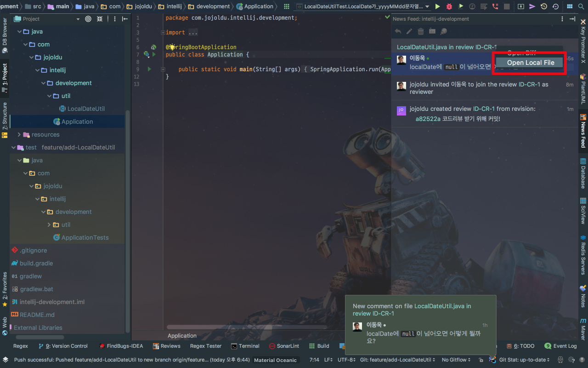Screen dimensions: 588x368
Task: Expand the resources folder
Action: 19,135
